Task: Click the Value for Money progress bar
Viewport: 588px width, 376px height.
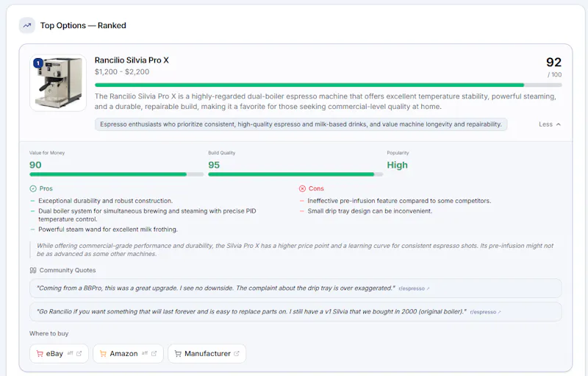Action: point(117,174)
